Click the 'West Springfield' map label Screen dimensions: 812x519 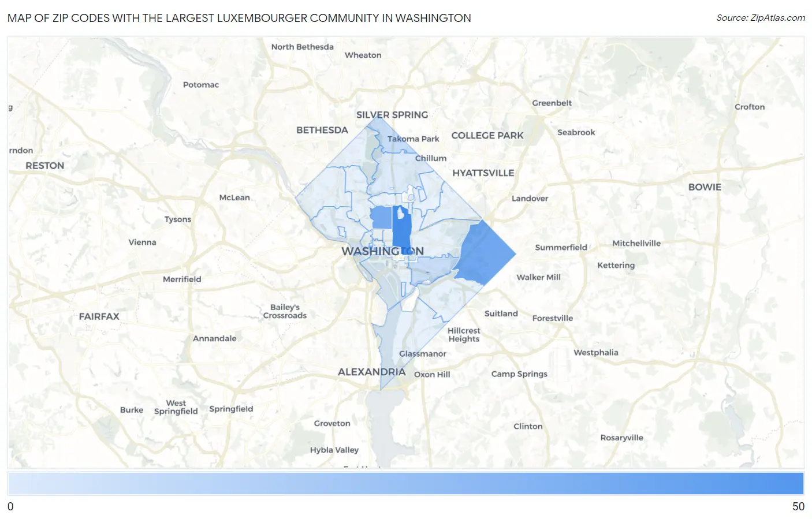pyautogui.click(x=176, y=408)
